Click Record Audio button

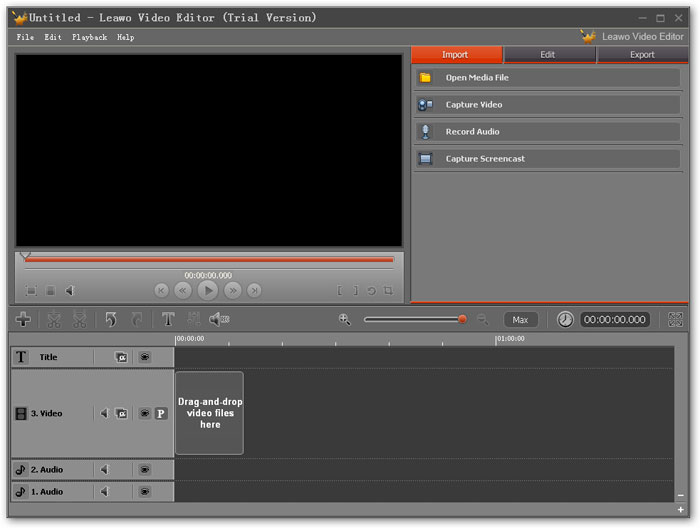(547, 132)
